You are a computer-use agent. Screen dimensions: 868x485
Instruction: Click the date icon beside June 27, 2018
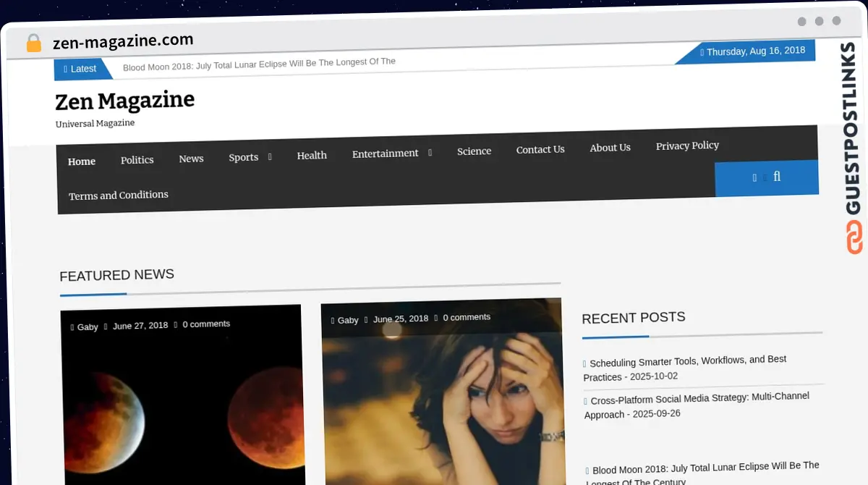106,326
